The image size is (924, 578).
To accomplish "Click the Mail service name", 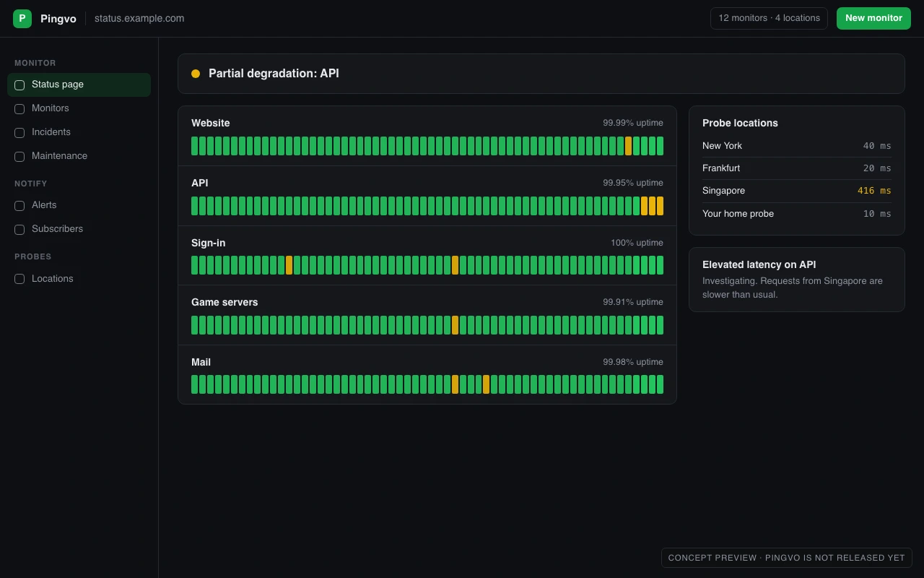I will [201, 362].
